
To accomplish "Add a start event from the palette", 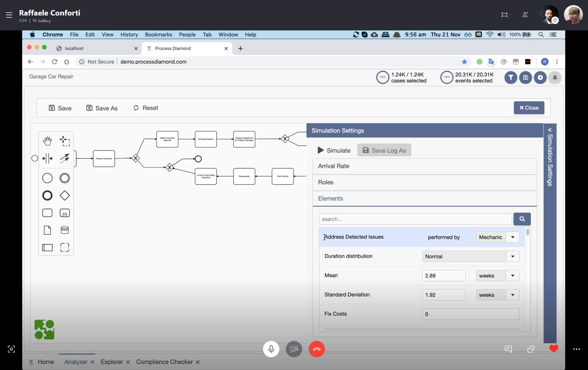I will click(47, 178).
